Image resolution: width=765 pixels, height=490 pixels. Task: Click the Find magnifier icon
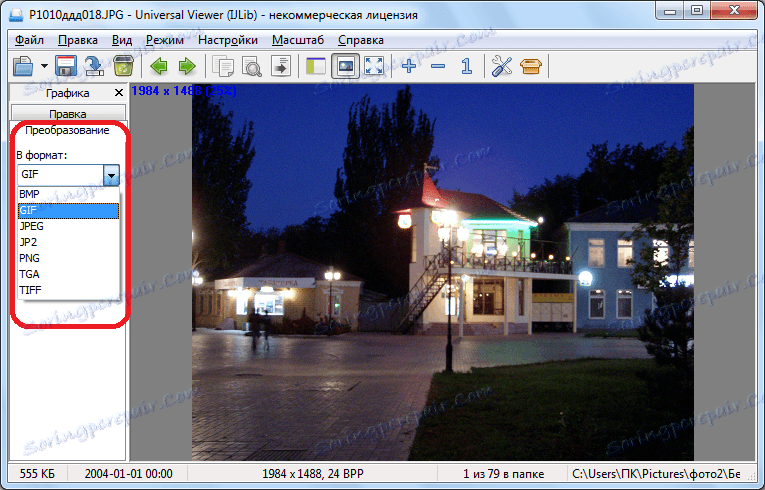[x=252, y=66]
